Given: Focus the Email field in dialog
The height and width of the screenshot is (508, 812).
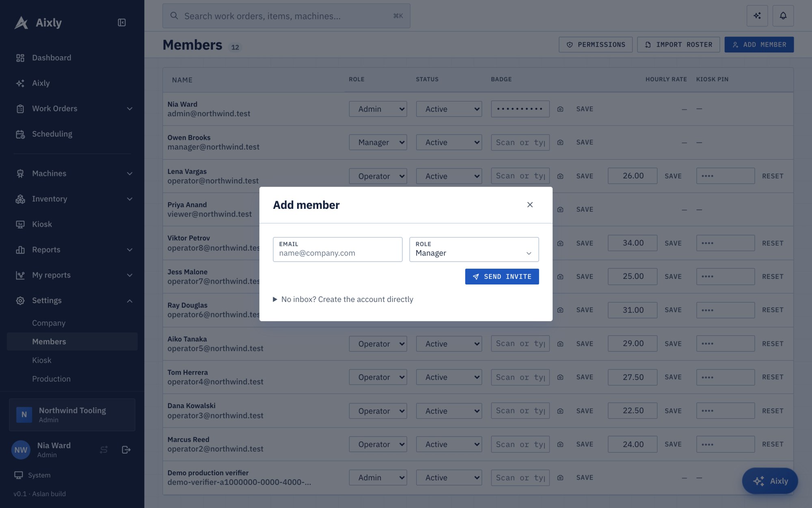Looking at the screenshot, I should click(x=337, y=249).
